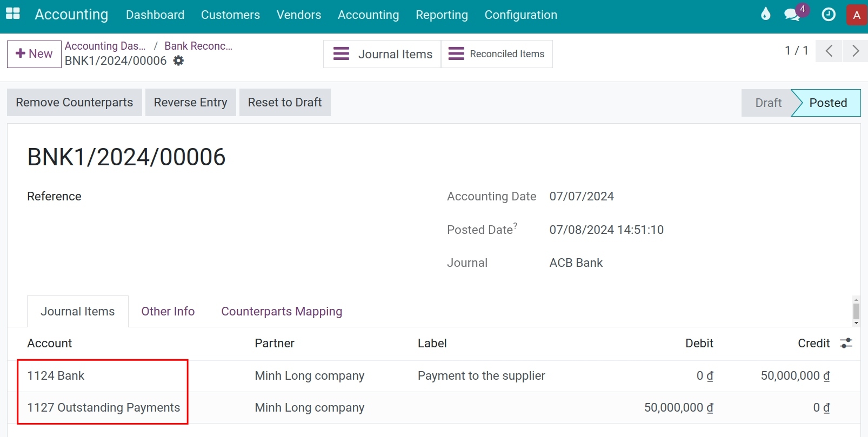The width and height of the screenshot is (868, 437).
Task: Click the 50,000,000 debit in Outstanding Payments row
Action: coord(678,408)
